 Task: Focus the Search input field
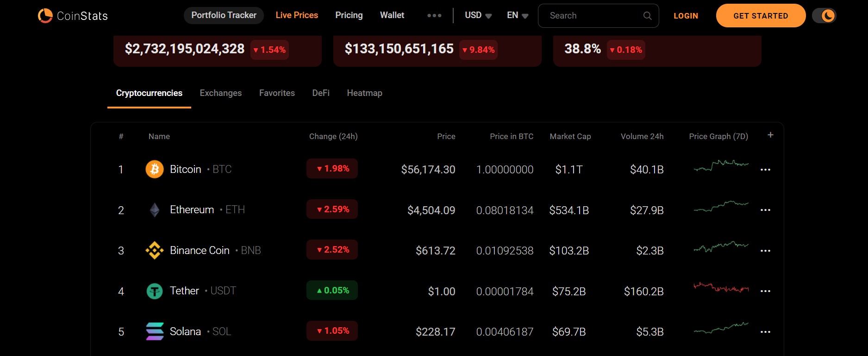598,16
